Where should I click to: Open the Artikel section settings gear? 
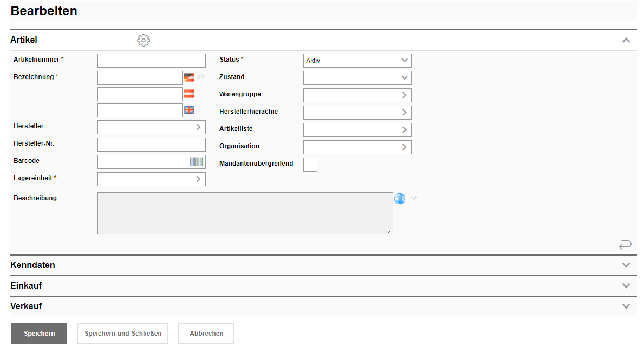pos(144,40)
